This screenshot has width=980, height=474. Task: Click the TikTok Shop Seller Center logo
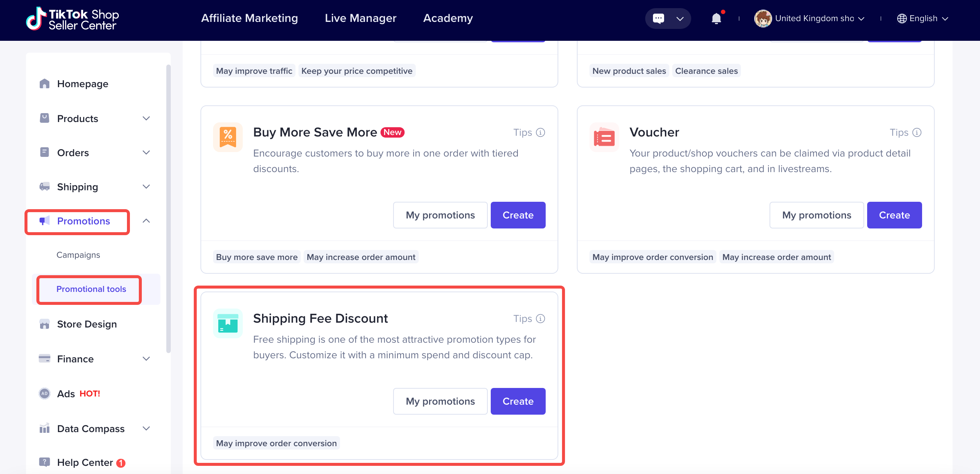point(72,18)
